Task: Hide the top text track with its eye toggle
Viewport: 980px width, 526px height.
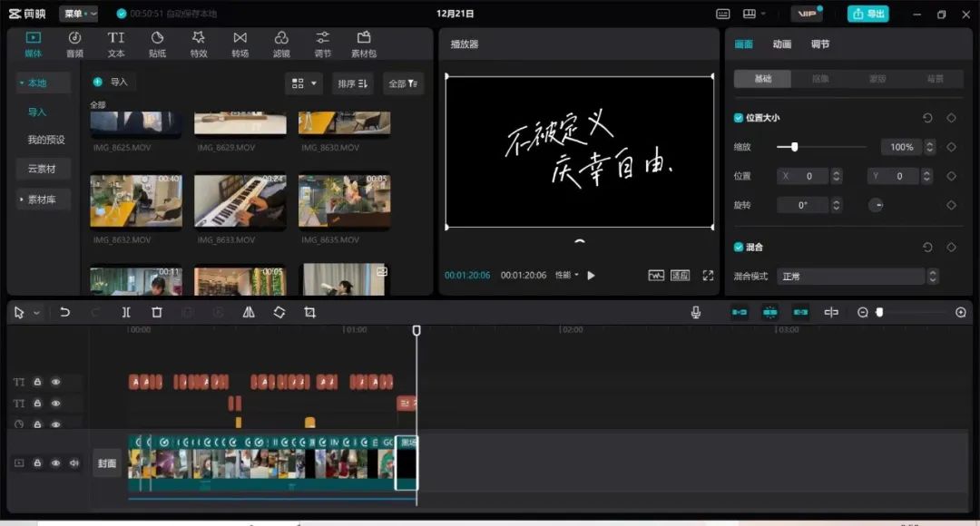Action: (56, 382)
